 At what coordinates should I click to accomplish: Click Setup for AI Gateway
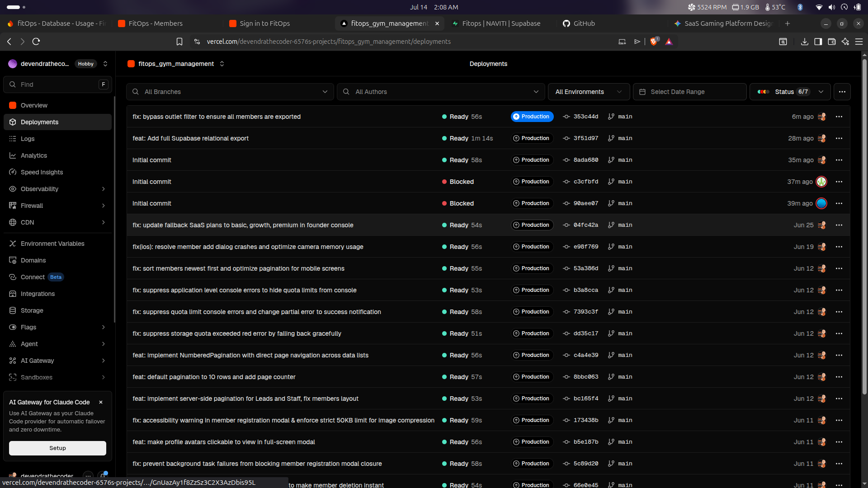coord(57,448)
